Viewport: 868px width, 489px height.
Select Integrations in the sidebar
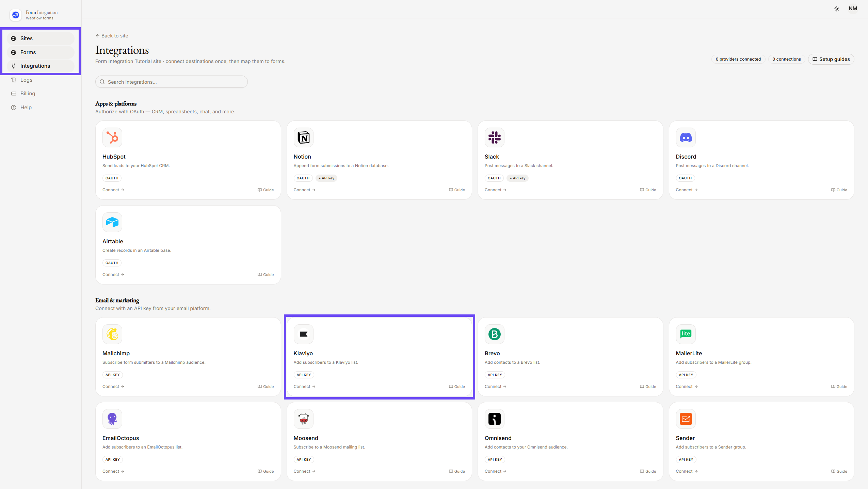pyautogui.click(x=41, y=66)
